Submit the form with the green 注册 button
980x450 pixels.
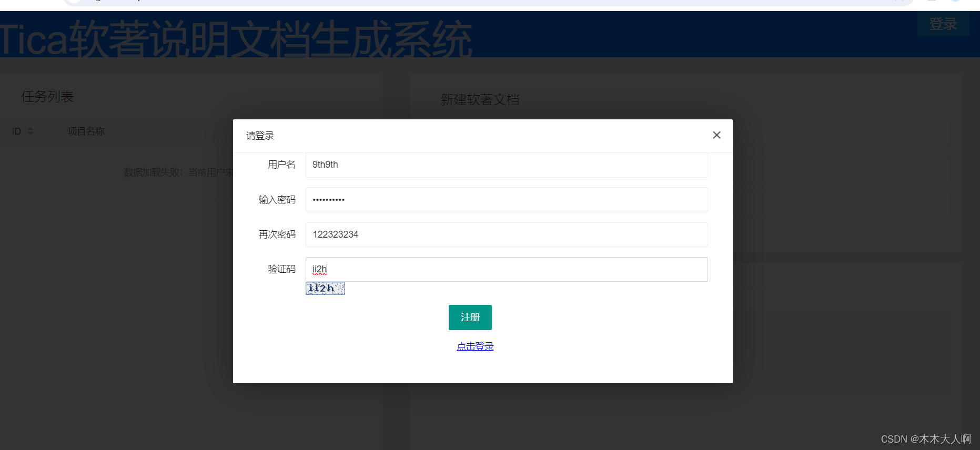pos(470,318)
